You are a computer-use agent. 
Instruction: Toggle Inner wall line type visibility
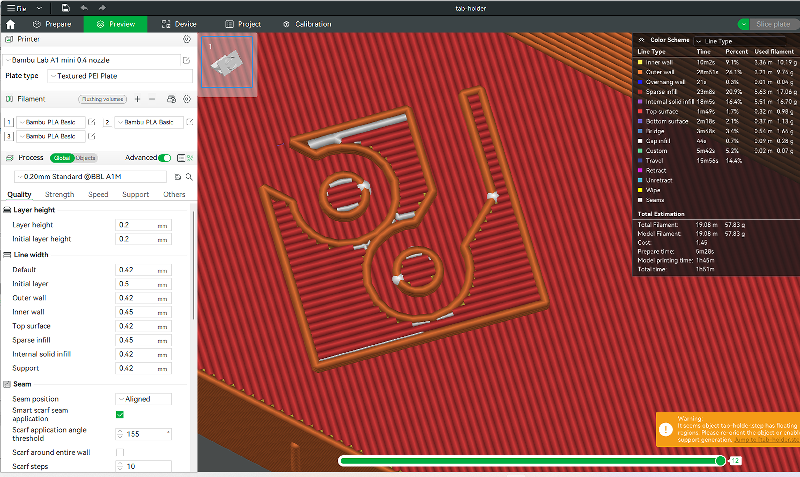coord(640,62)
